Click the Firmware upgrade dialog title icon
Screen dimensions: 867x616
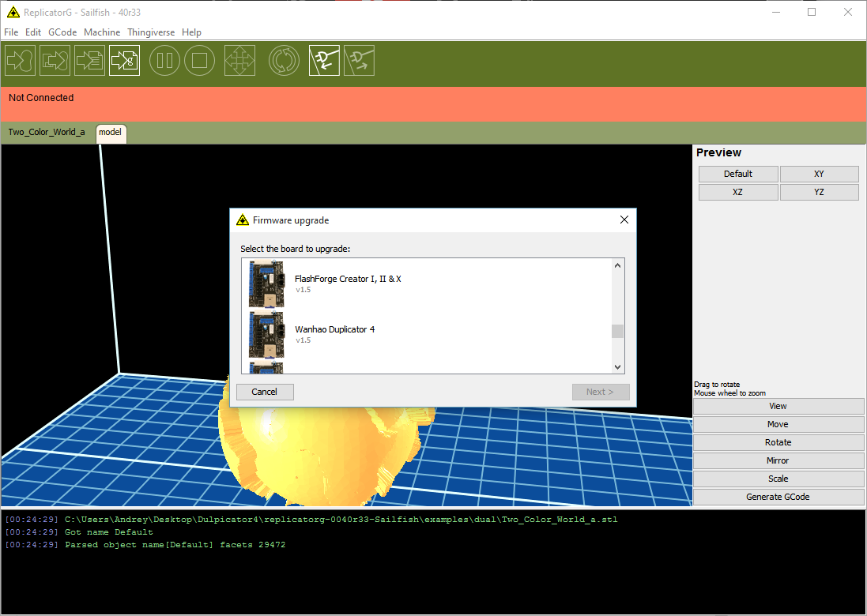[243, 220]
